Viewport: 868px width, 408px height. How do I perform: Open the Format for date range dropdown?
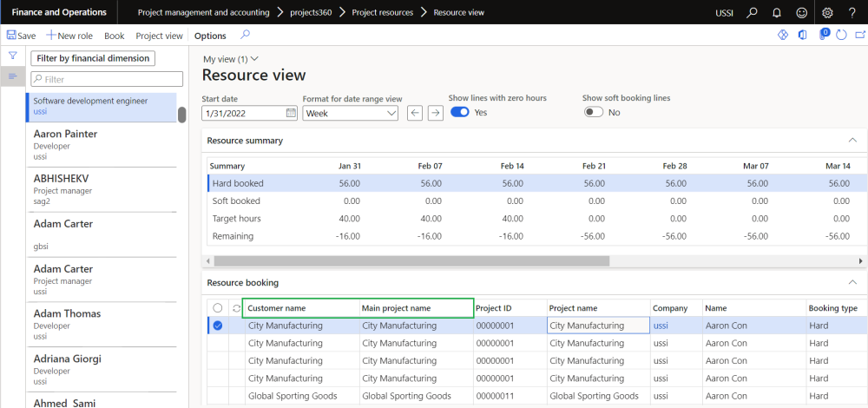coord(351,113)
